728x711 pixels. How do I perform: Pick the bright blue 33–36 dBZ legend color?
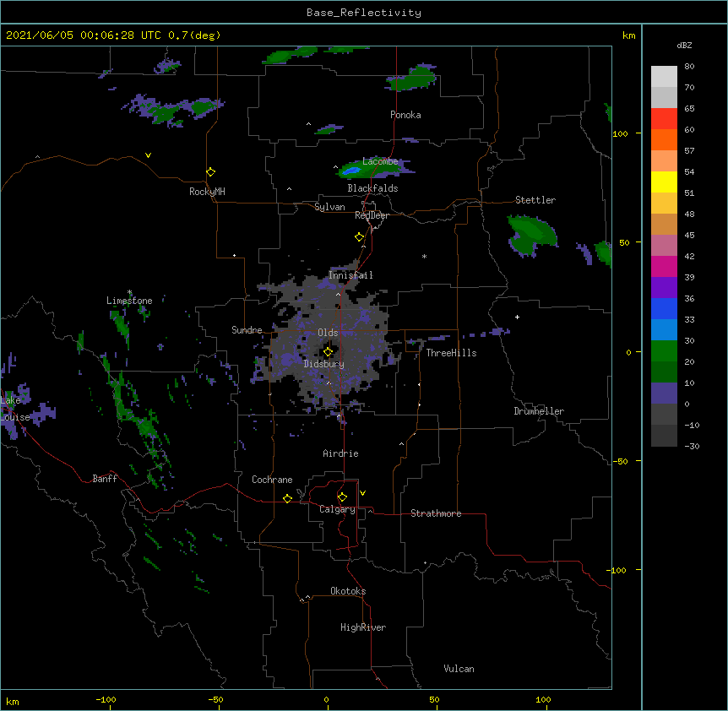point(664,308)
